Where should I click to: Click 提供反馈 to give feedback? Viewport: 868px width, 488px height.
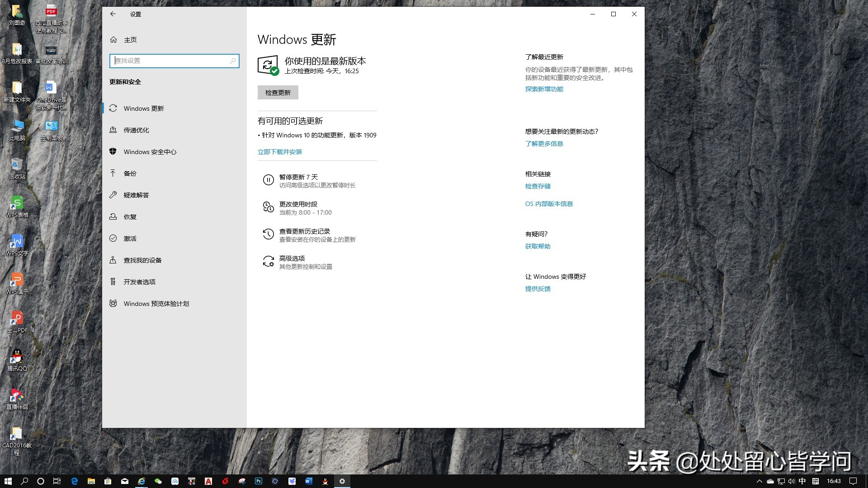(x=537, y=288)
